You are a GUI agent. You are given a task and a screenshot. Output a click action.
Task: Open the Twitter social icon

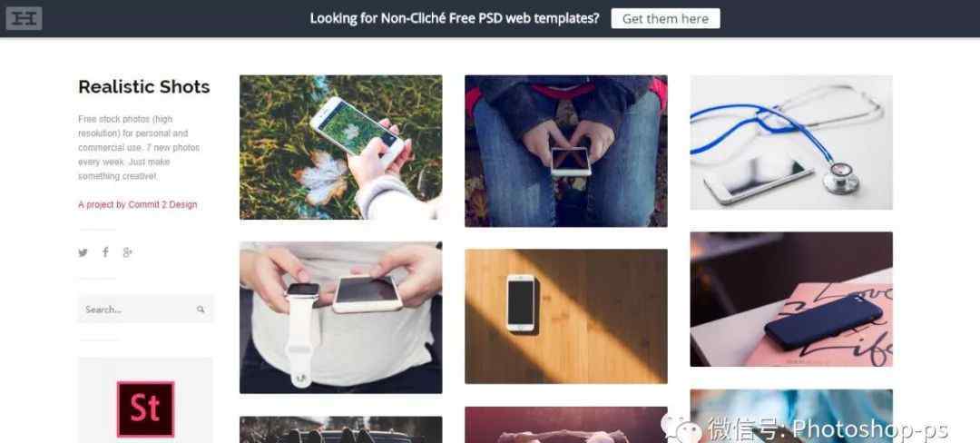click(x=83, y=252)
